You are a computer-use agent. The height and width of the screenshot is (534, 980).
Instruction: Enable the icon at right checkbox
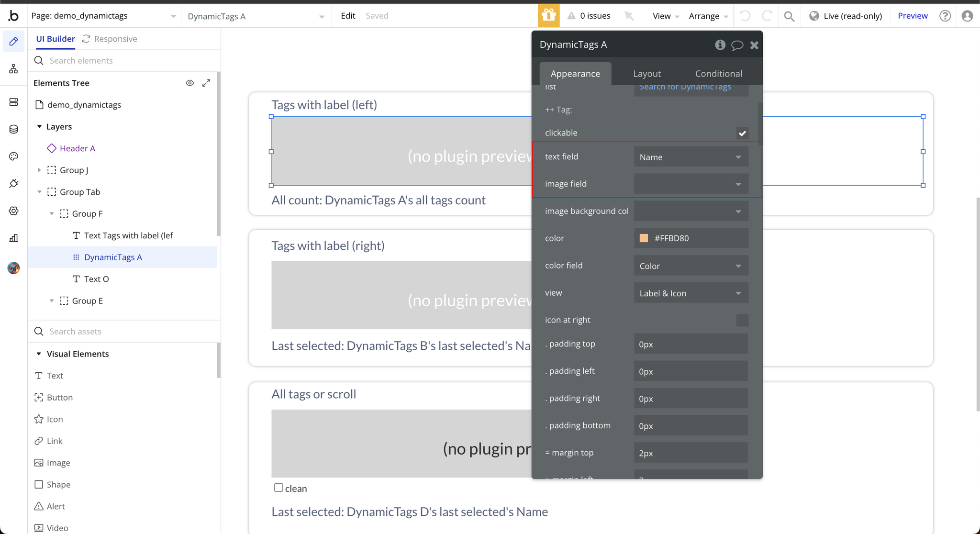[x=742, y=320]
